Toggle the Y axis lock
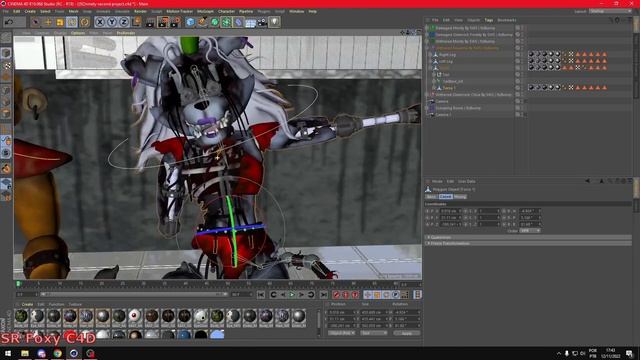Viewport: 640px width, 360px height. point(112,22)
